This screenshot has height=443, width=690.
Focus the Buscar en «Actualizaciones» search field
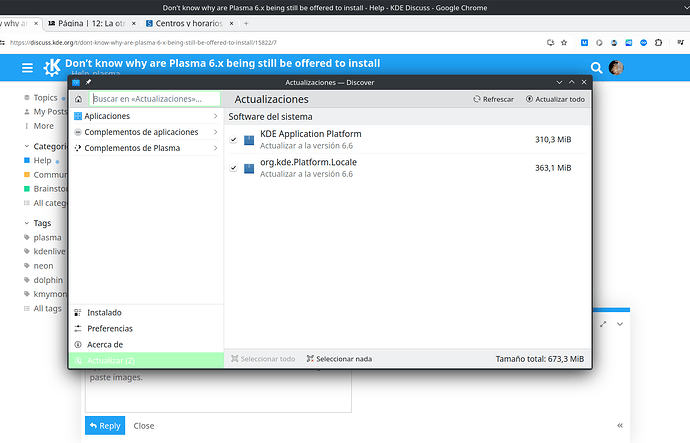click(154, 99)
